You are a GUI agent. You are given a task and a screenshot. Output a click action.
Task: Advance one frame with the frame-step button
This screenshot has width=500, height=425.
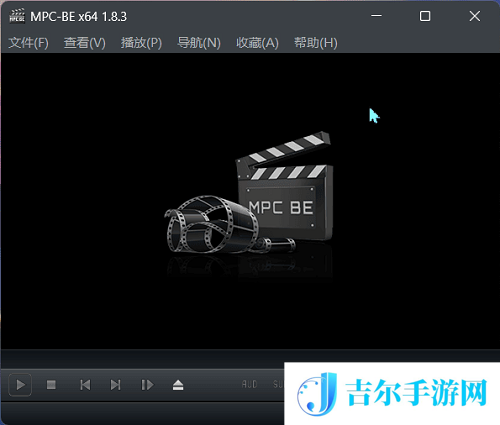point(147,385)
